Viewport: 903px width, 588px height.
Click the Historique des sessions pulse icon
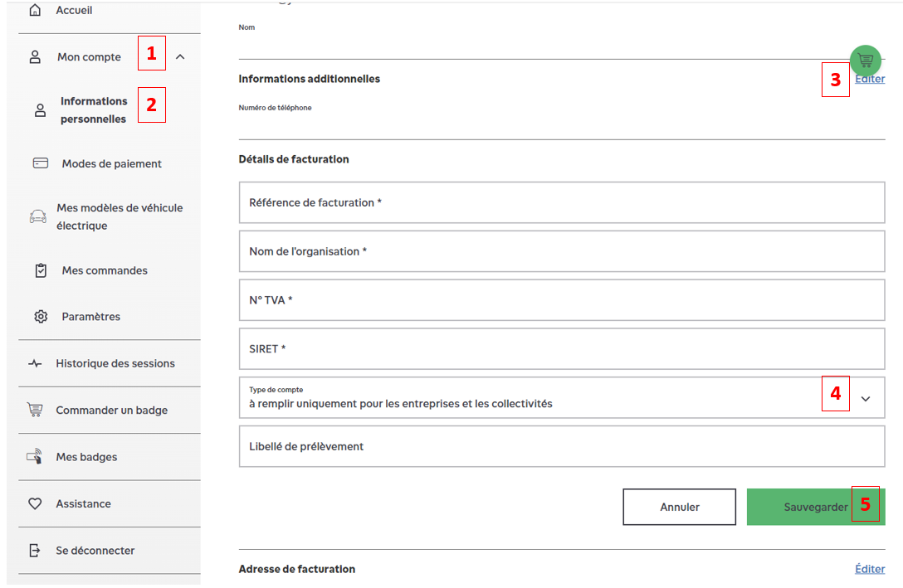[x=35, y=363]
